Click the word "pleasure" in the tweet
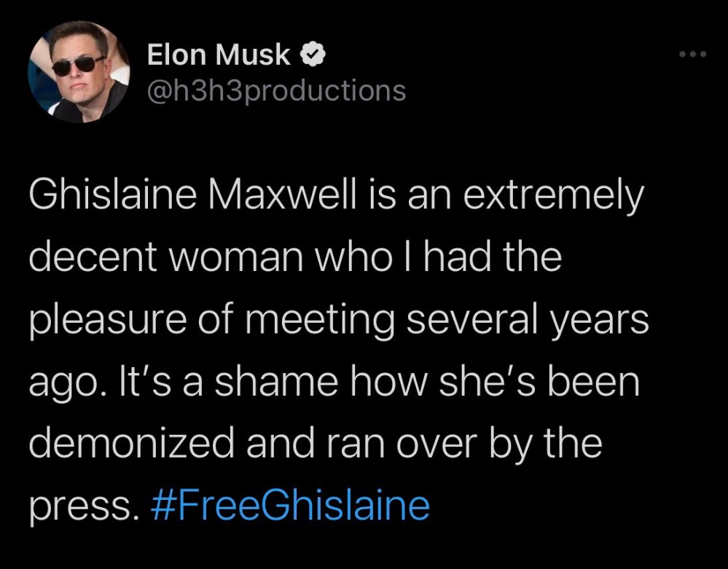This screenshot has width=728, height=569. (x=108, y=322)
